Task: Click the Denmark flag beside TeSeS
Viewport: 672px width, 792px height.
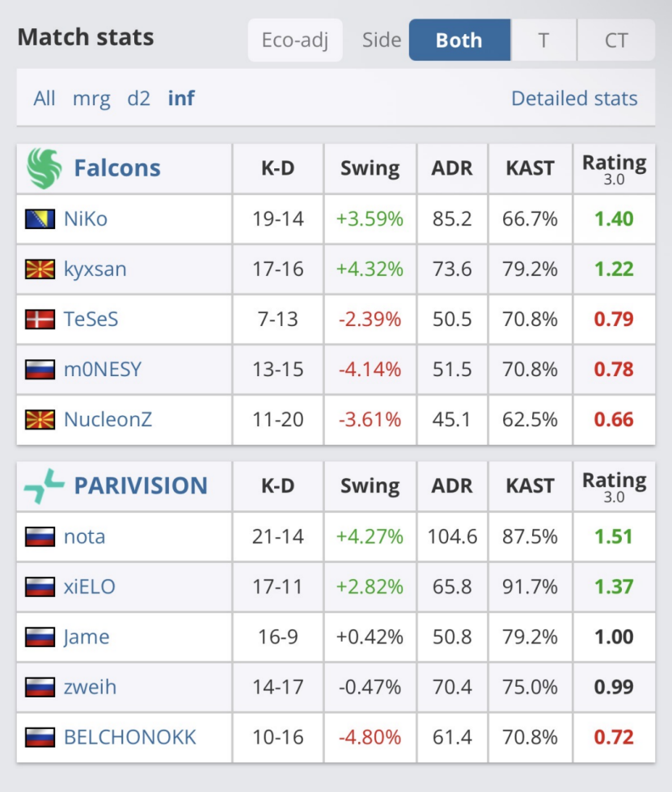Action: point(40,320)
